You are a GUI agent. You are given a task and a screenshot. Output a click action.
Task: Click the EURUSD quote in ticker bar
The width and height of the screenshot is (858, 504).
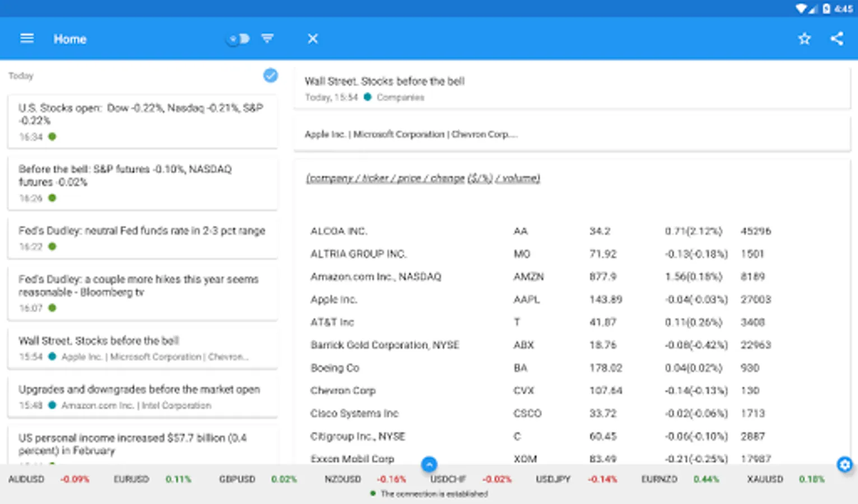(x=152, y=479)
